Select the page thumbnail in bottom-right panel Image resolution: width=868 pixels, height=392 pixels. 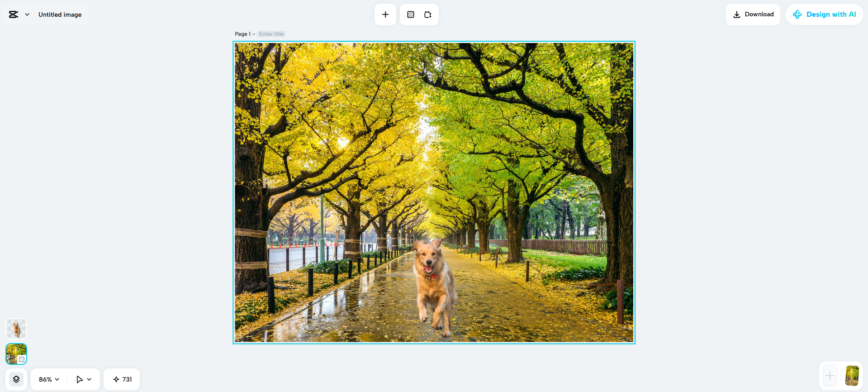tap(852, 376)
